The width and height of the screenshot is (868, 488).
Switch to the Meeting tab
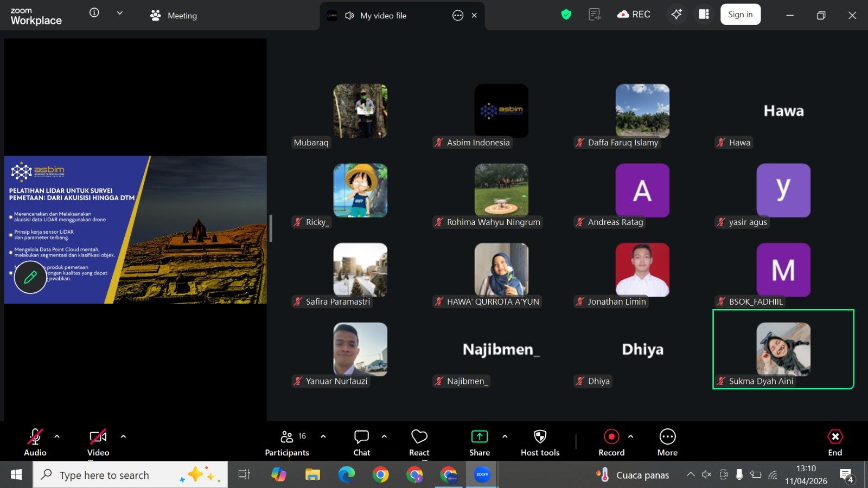click(174, 16)
